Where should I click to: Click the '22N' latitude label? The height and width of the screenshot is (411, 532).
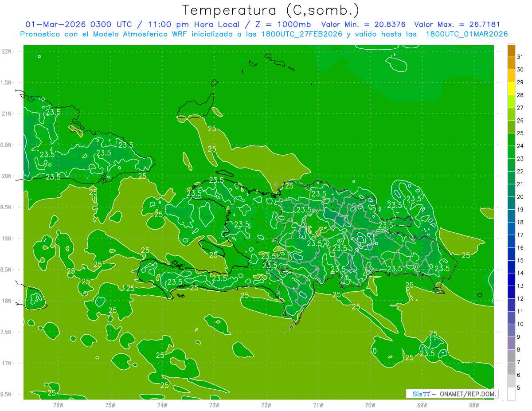tap(7, 51)
